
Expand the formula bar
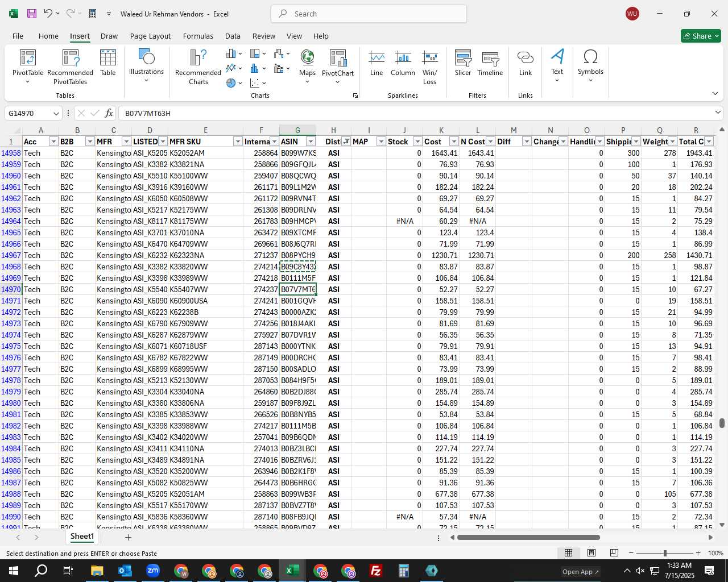coord(718,113)
